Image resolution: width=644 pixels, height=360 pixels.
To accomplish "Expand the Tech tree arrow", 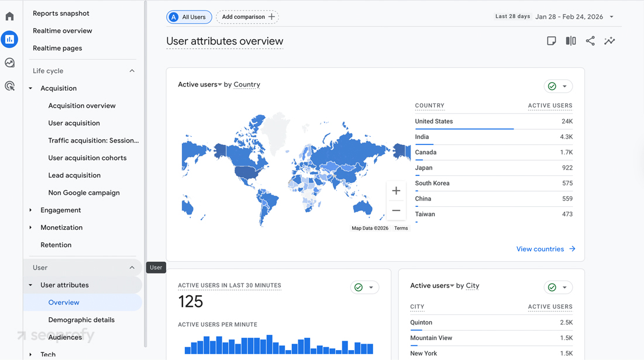I will click(x=30, y=354).
